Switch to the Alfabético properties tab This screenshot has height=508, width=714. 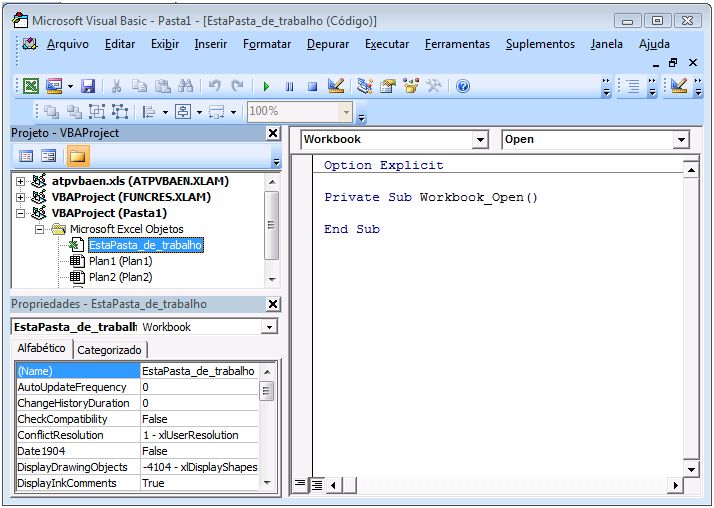(41, 348)
